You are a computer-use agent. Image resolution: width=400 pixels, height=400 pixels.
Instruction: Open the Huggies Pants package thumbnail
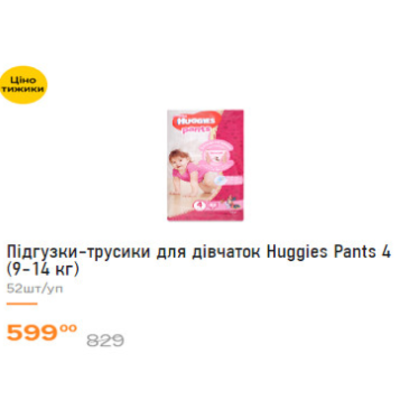click(x=205, y=165)
